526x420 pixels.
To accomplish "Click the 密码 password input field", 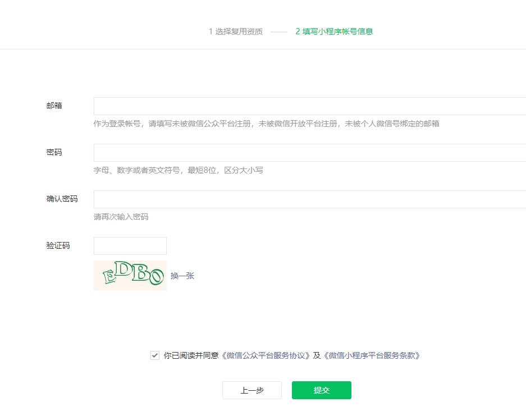I will click(310, 153).
